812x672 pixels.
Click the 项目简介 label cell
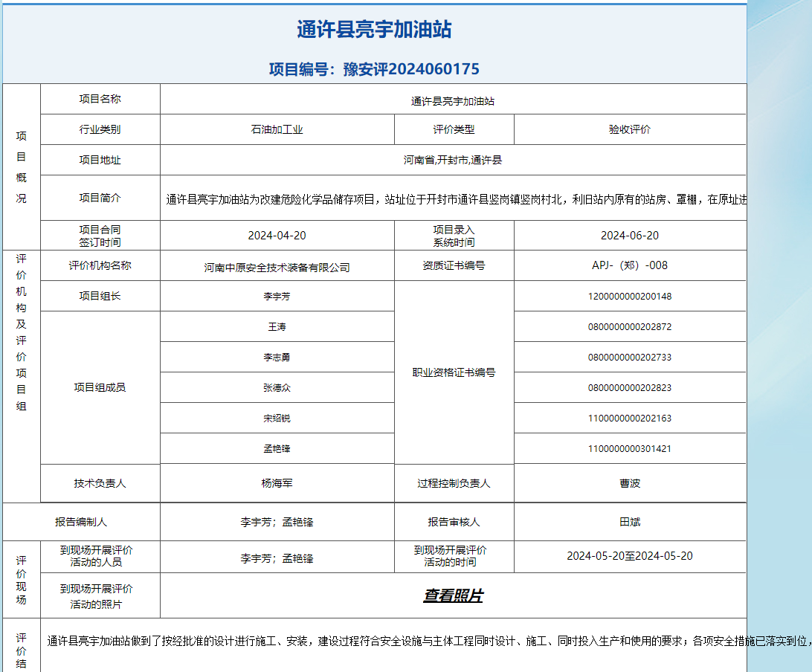click(100, 198)
